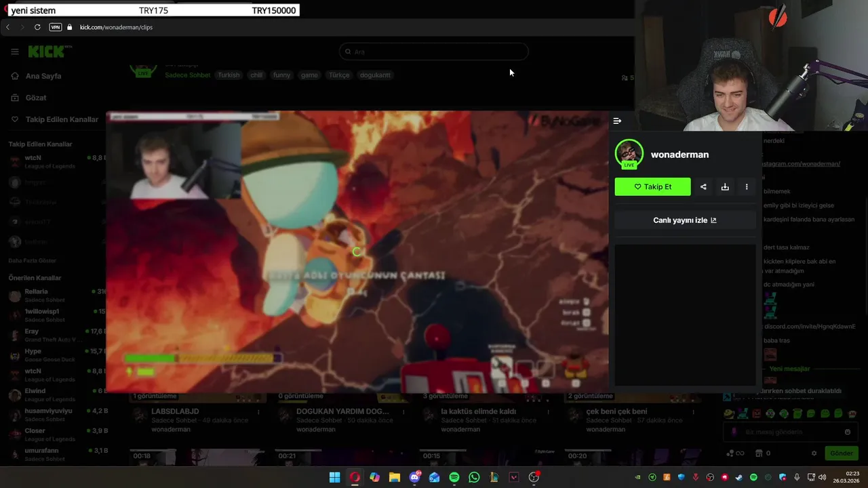The image size is (868, 488).
Task: Open the LABSDLABJD clip title
Action: pos(175,411)
